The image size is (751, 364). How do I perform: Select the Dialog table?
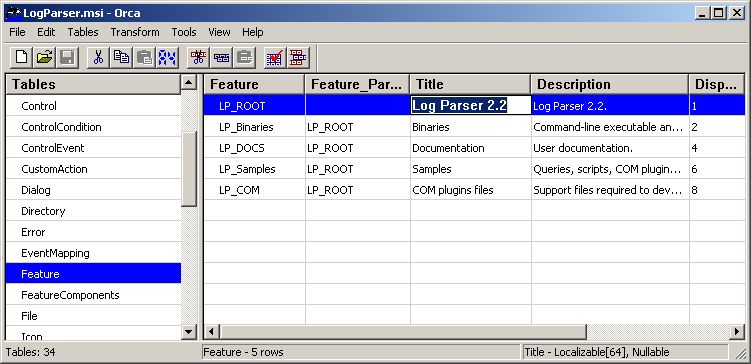[93, 190]
